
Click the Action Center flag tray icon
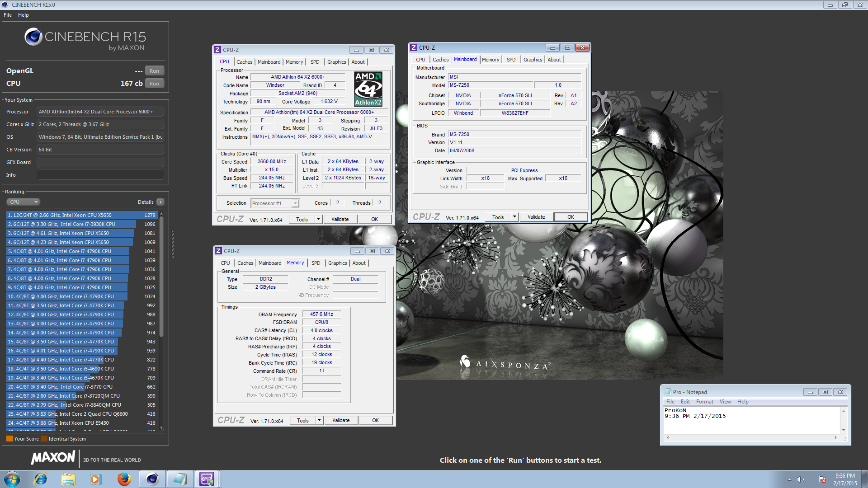coord(822,479)
